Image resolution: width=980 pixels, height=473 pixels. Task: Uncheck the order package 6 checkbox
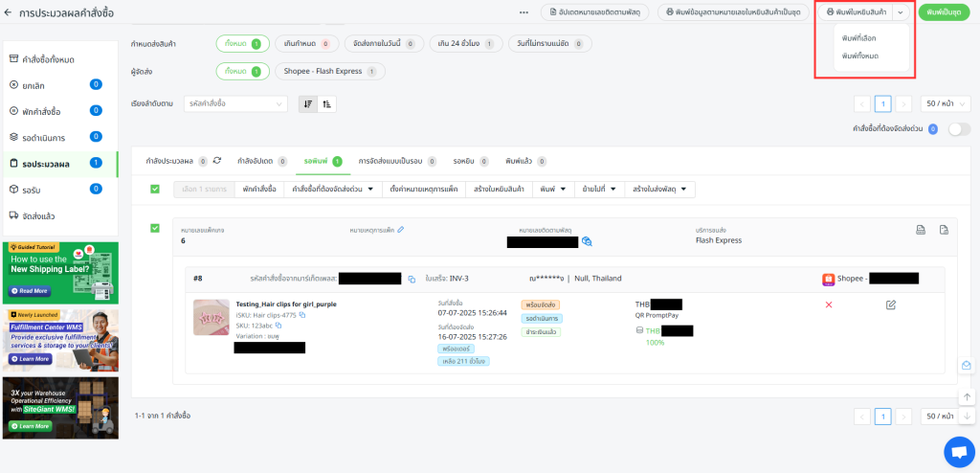click(x=155, y=228)
